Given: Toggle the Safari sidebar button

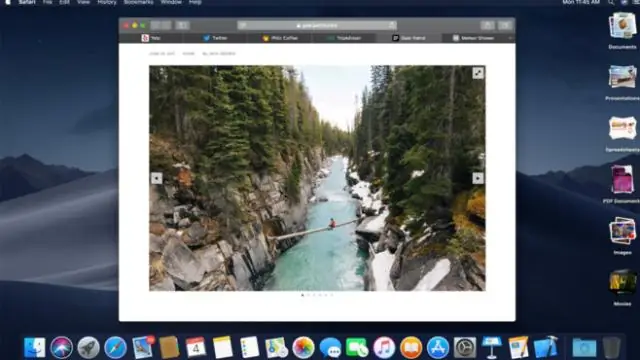Looking at the screenshot, I should [x=182, y=25].
